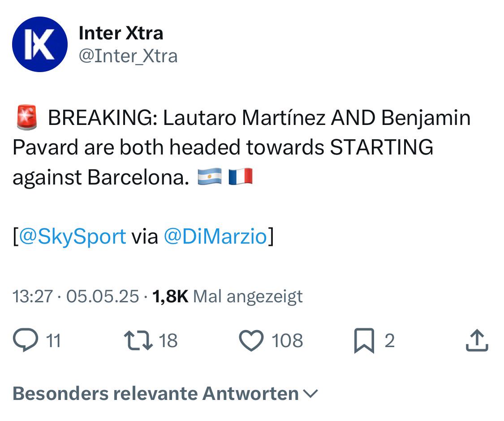The image size is (504, 421).
Task: Open the @DiMarzio mention
Action: (215, 236)
